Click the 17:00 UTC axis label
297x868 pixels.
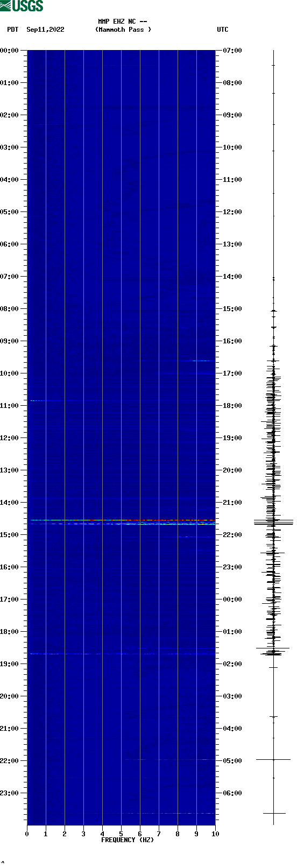pyautogui.click(x=232, y=373)
